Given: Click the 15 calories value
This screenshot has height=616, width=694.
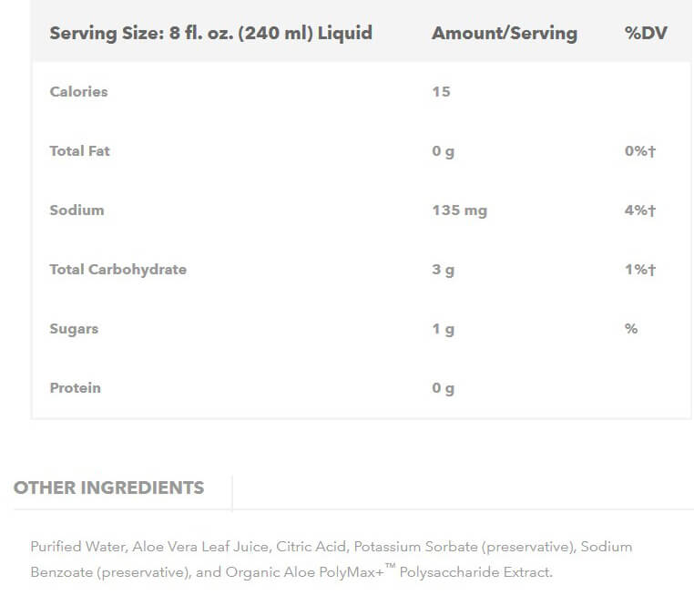Looking at the screenshot, I should (x=442, y=92).
